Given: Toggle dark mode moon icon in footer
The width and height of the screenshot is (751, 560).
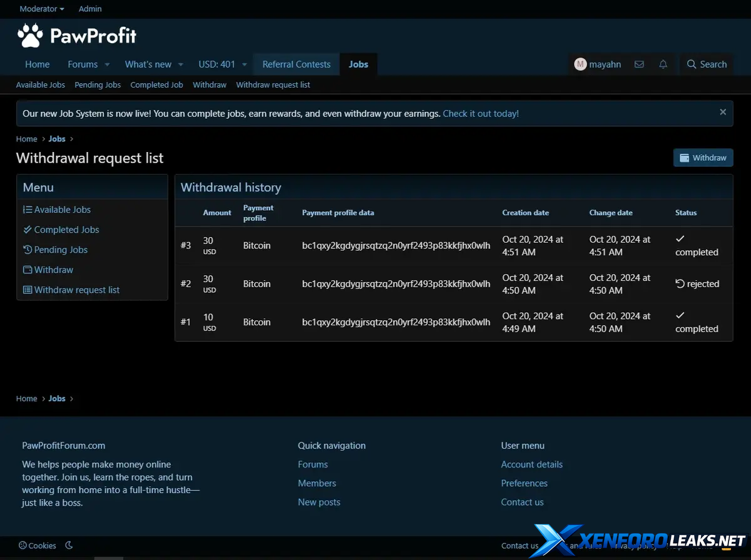Looking at the screenshot, I should tap(69, 545).
